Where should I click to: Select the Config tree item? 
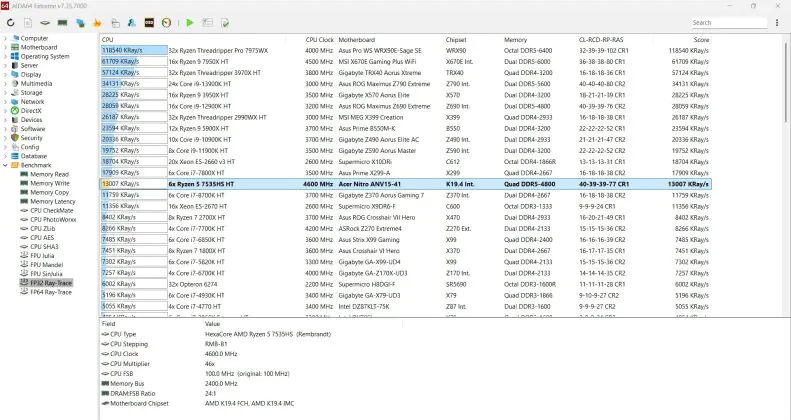(x=29, y=147)
